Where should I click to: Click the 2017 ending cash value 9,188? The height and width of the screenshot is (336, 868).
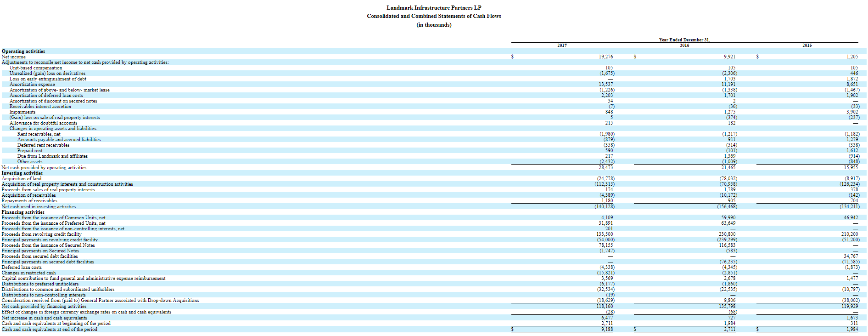pyautogui.click(x=607, y=329)
